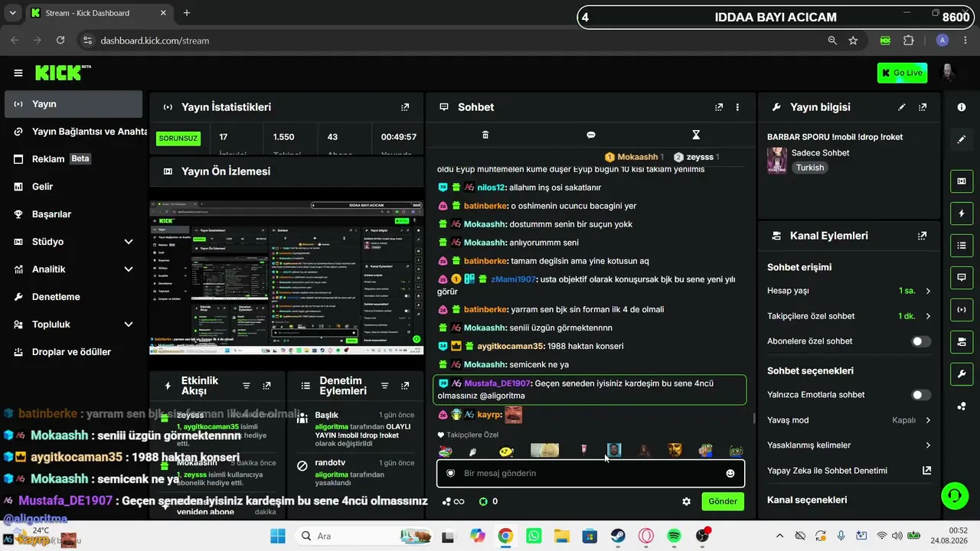Expand the Analitik sidebar section
The image size is (980, 551).
pyautogui.click(x=129, y=269)
